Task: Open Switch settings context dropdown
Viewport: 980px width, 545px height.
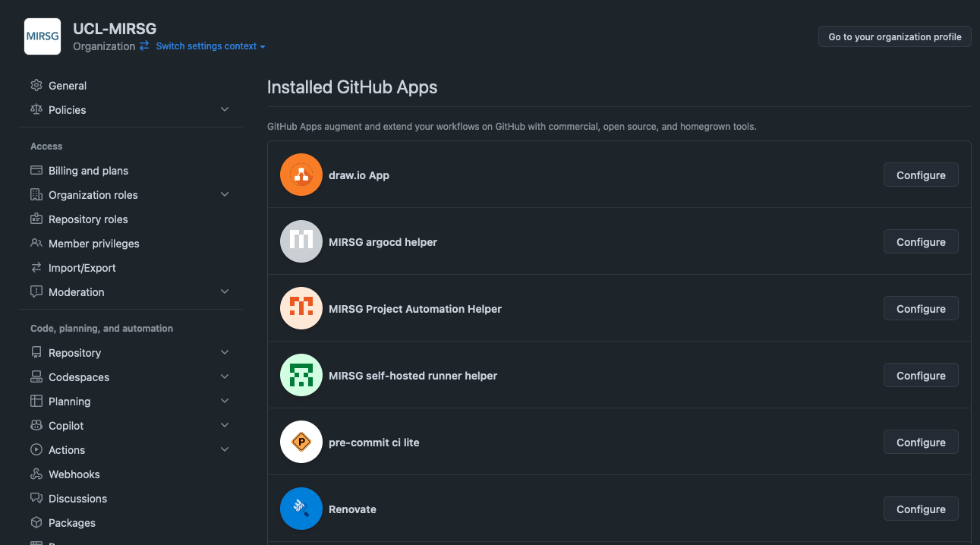Action: 210,46
